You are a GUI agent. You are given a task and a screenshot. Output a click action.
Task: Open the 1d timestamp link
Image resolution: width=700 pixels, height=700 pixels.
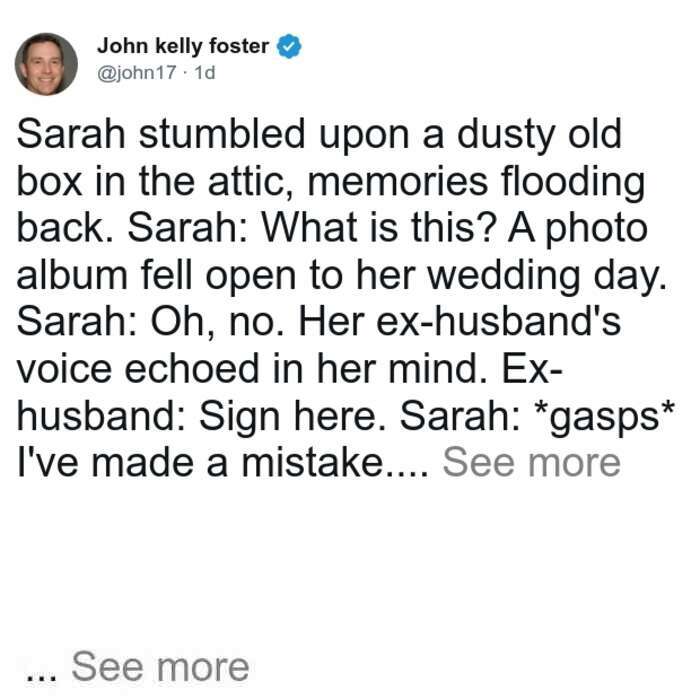point(205,72)
